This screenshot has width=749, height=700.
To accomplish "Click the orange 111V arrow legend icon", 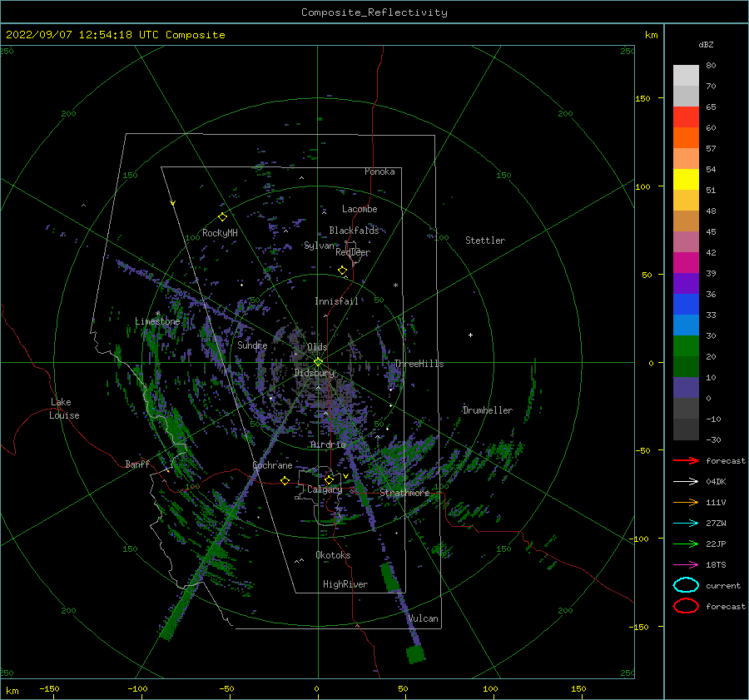I will pos(686,502).
